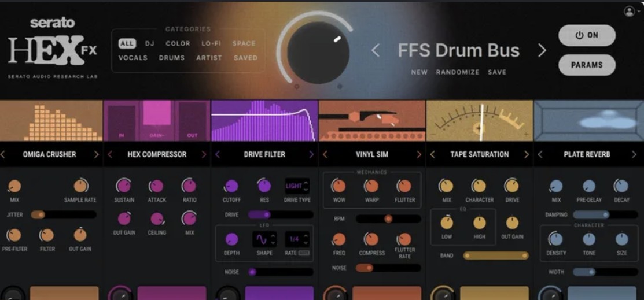Viewport: 644px width, 300px height.
Task: Click Vinyl Sim COMPRESS knob
Action: (x=371, y=239)
